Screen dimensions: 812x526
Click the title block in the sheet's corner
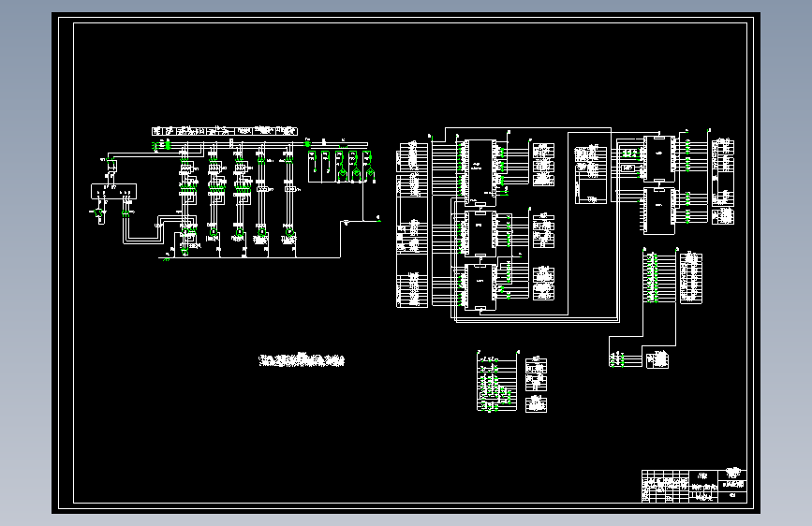694,486
